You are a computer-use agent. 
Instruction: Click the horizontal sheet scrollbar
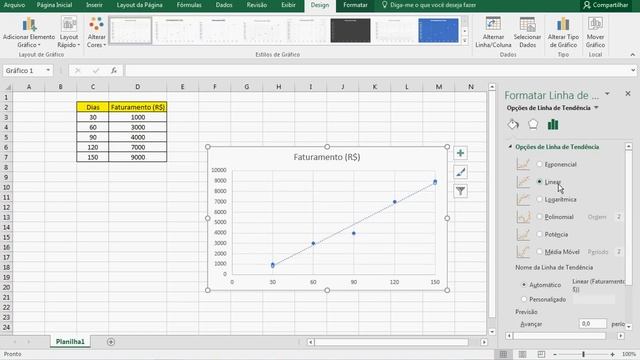pyautogui.click(x=391, y=342)
